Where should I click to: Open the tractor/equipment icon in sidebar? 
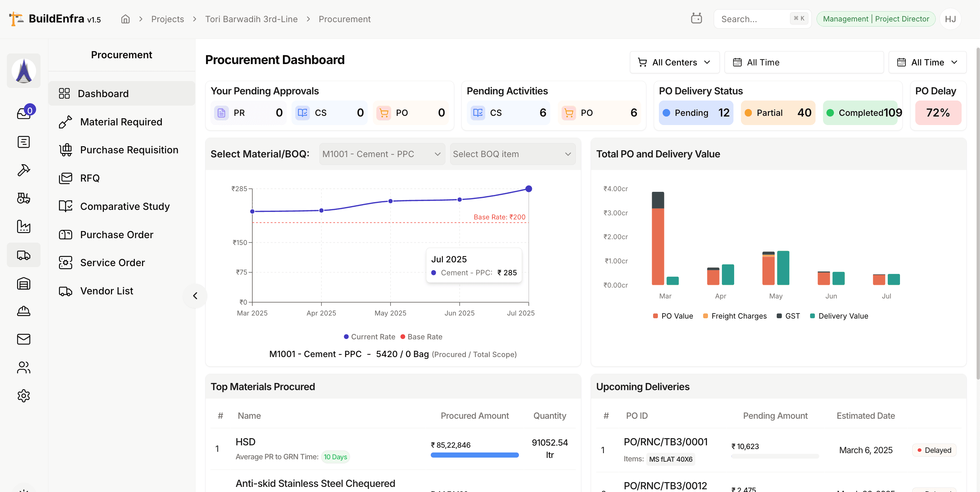point(23,198)
